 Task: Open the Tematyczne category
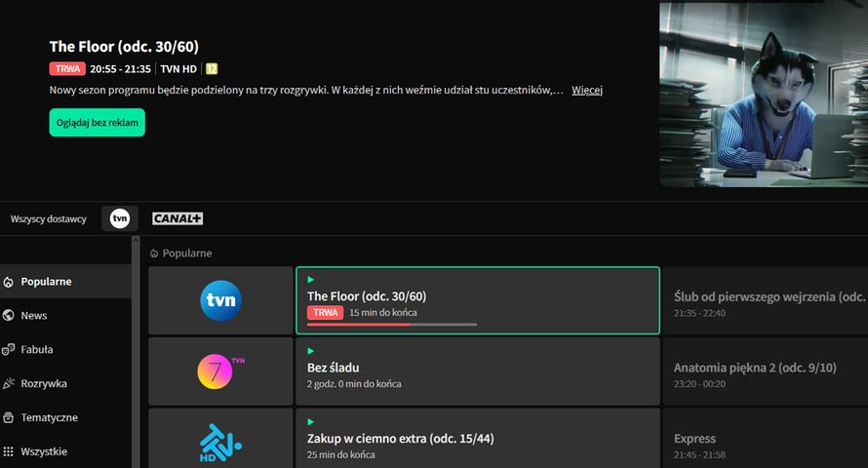pos(65,417)
